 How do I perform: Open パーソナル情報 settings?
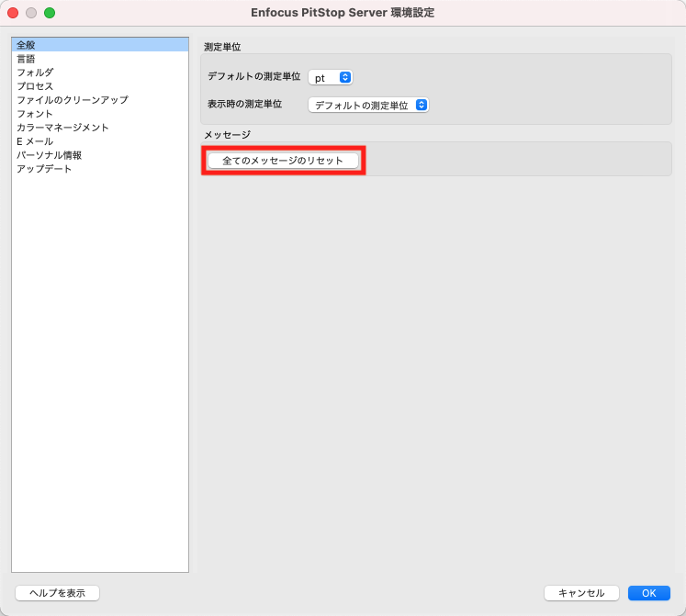(x=100, y=155)
